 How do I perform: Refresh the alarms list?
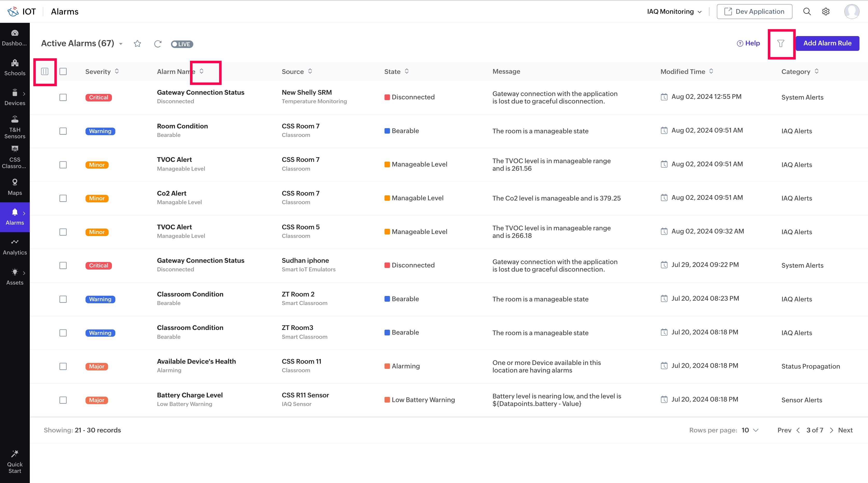[158, 44]
